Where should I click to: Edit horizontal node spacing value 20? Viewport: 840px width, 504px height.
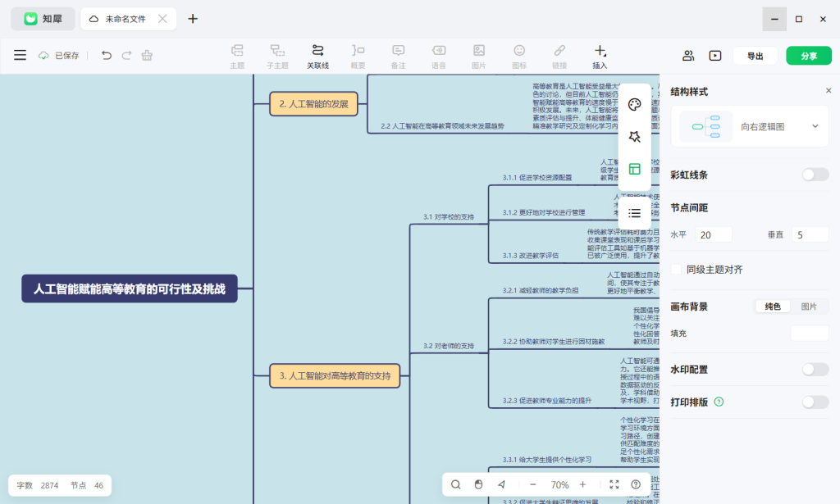click(x=714, y=235)
